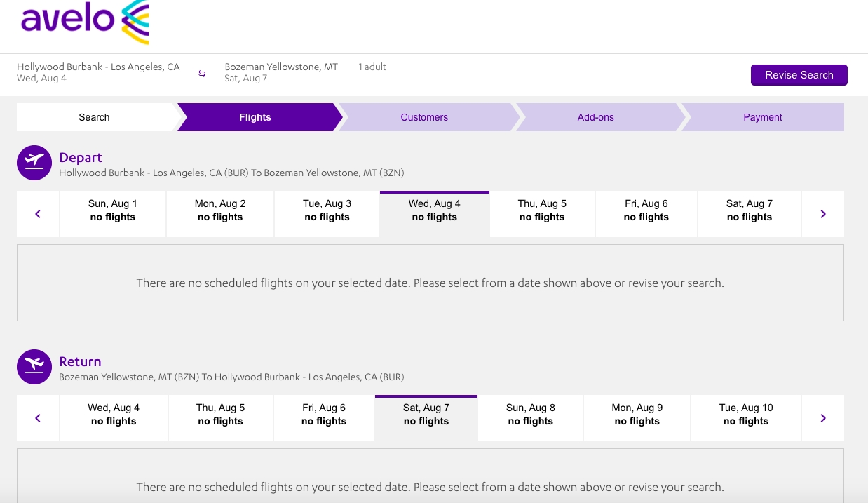Pick Thu, Aug 5 departure date

[542, 214]
